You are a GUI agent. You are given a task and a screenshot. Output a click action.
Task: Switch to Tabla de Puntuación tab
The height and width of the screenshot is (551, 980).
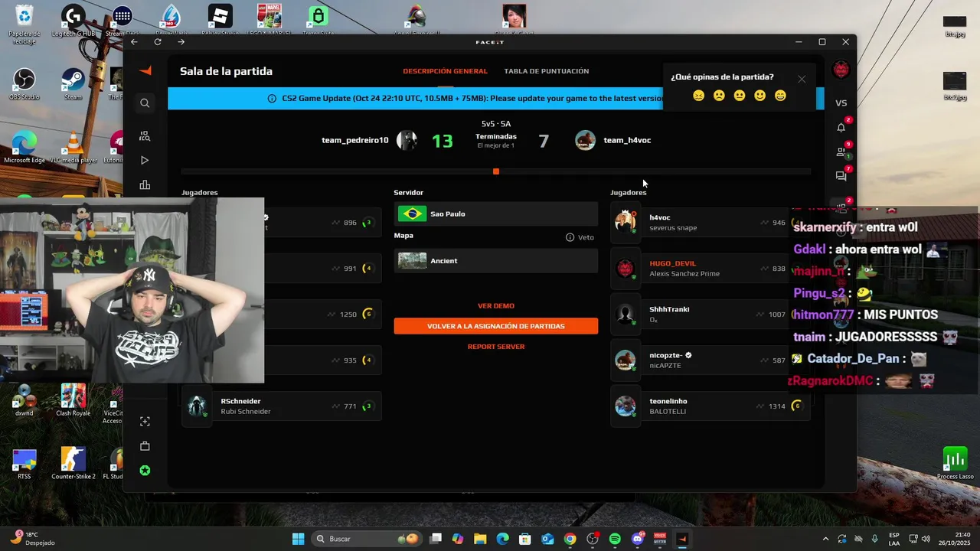coord(547,71)
